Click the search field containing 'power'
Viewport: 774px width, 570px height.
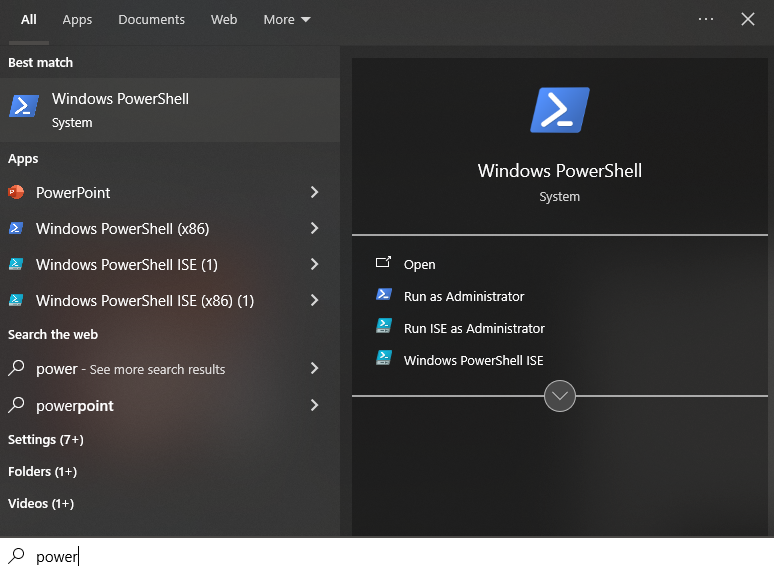click(x=387, y=556)
